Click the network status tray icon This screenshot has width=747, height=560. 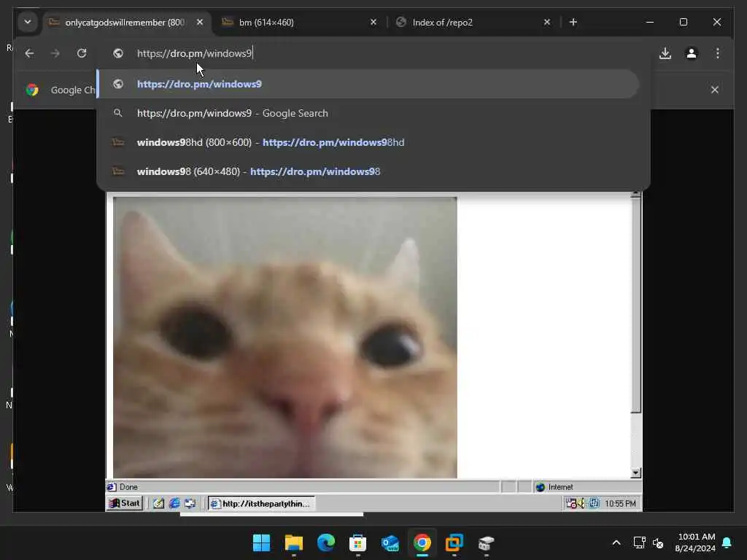point(639,542)
